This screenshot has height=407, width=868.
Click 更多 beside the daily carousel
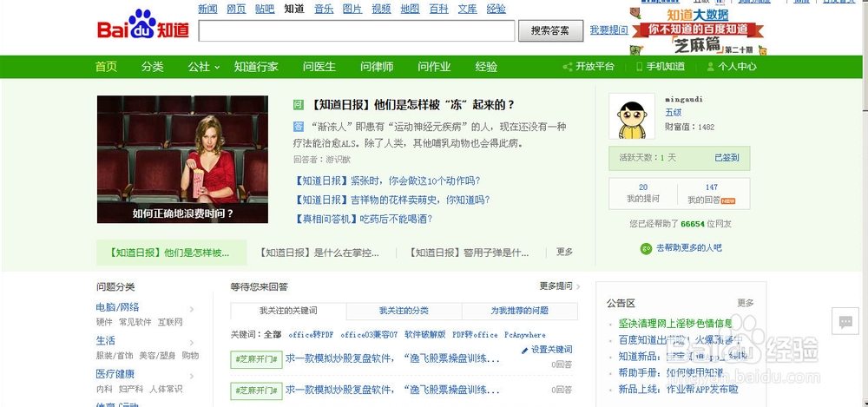(565, 252)
